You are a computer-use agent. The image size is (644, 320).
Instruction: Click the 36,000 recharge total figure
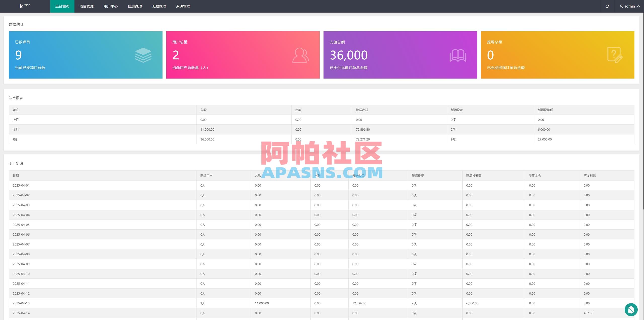coord(349,55)
